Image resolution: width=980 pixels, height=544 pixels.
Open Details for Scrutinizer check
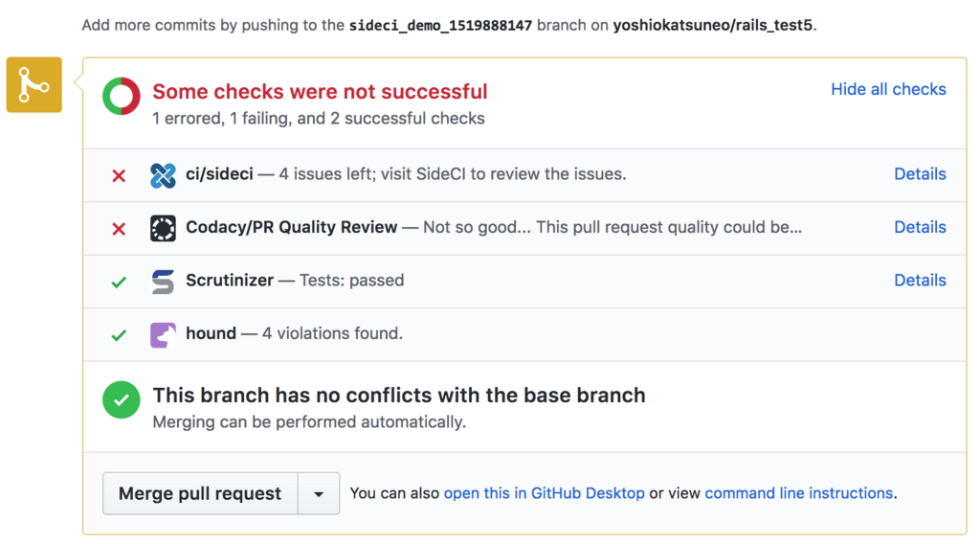coord(920,280)
